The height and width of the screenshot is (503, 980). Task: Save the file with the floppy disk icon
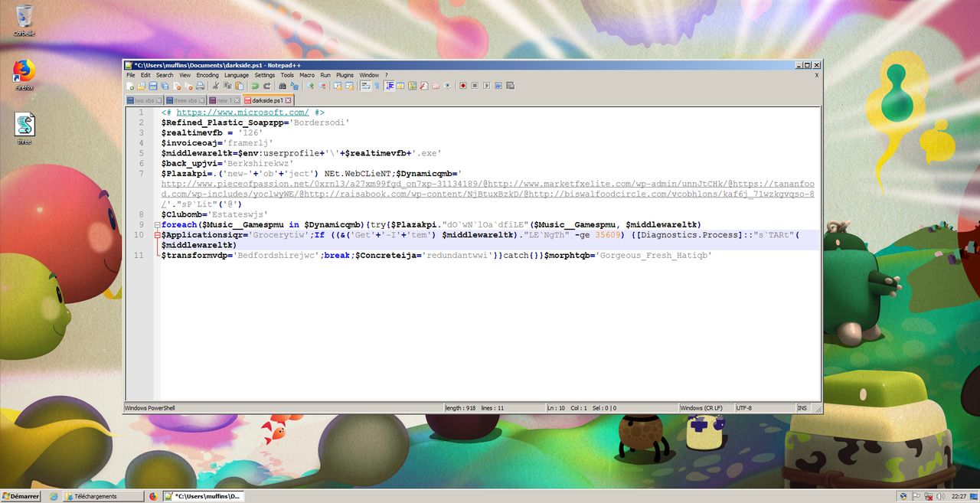[152, 86]
